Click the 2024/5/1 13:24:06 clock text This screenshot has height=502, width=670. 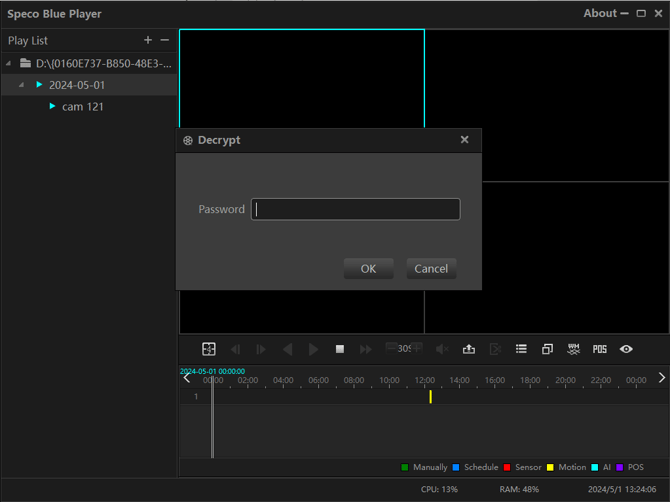tap(622, 489)
